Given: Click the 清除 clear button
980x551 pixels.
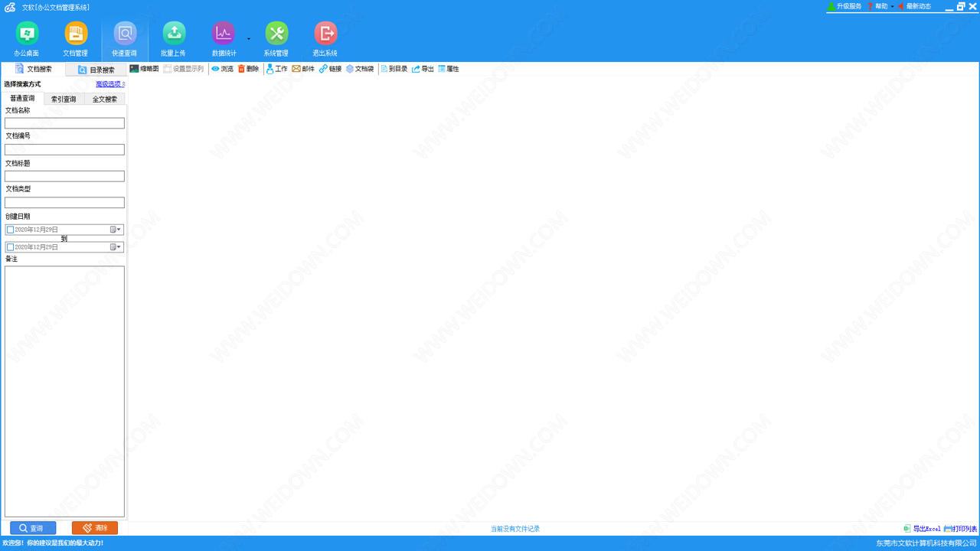Looking at the screenshot, I should pyautogui.click(x=95, y=528).
